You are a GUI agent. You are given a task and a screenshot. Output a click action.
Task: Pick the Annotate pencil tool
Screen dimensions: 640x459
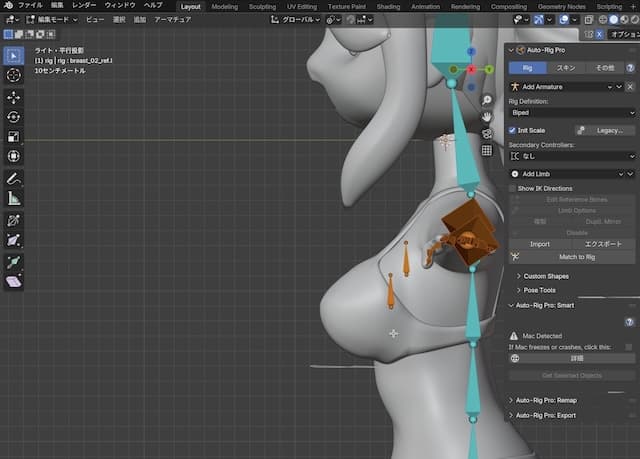coord(14,179)
